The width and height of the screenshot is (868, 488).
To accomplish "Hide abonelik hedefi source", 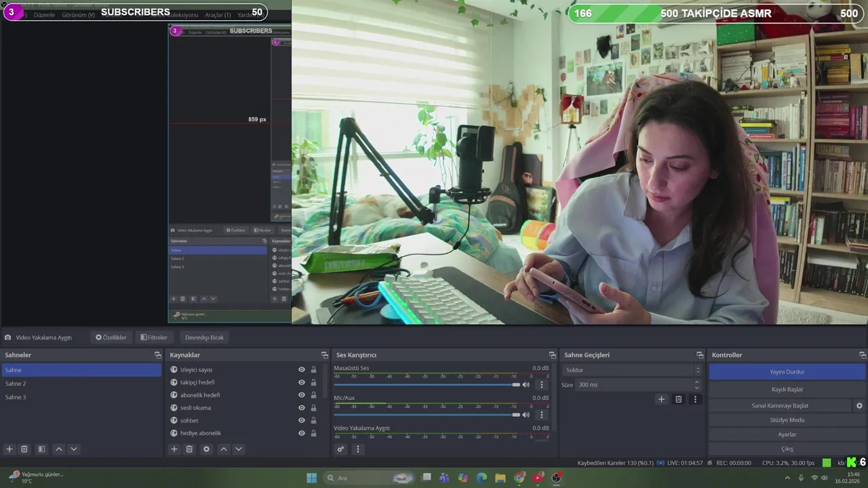I will (x=302, y=395).
